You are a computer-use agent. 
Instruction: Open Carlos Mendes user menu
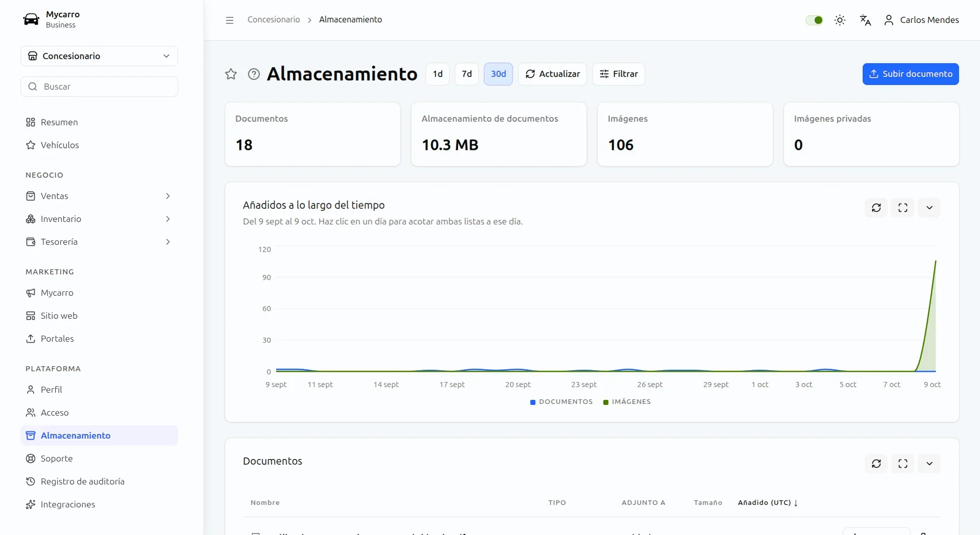(921, 20)
